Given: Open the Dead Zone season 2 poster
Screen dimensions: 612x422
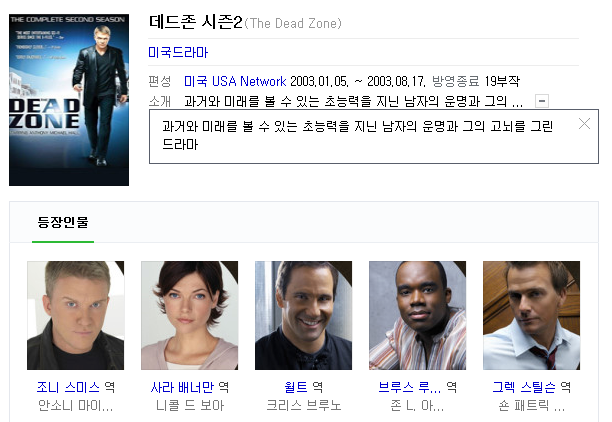Looking at the screenshot, I should point(69,100).
